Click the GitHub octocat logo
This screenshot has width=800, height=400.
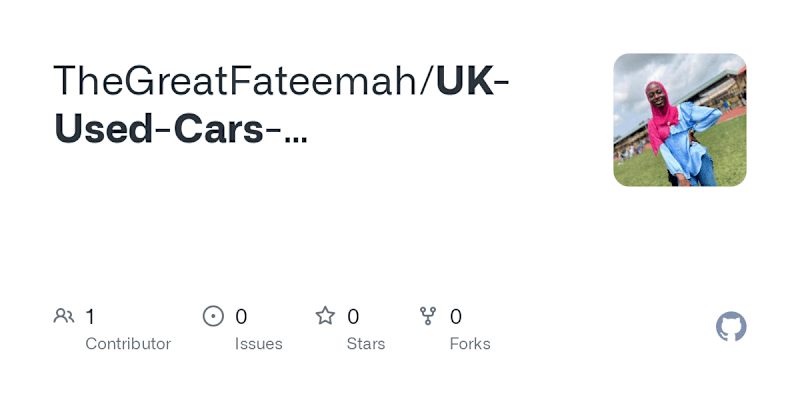point(731,327)
